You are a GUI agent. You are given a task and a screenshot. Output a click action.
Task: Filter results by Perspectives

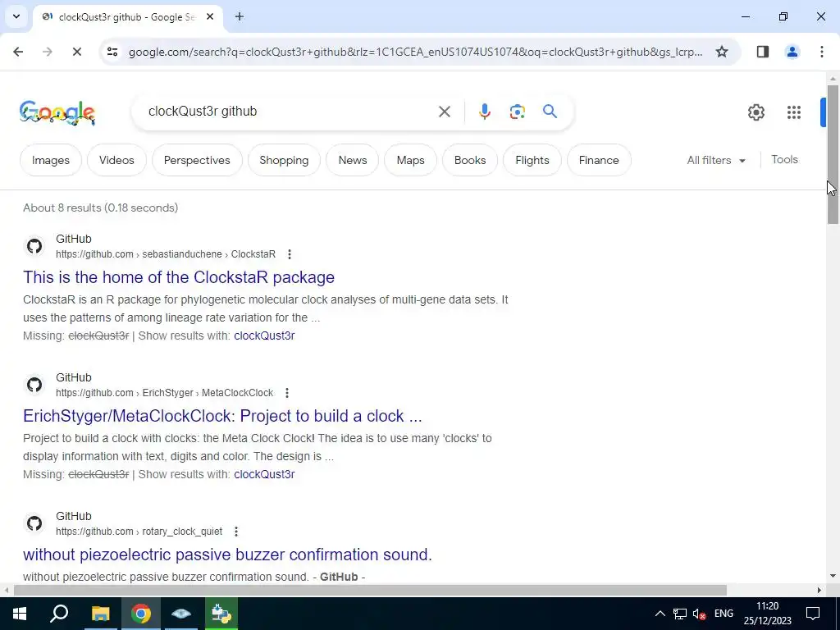pyautogui.click(x=197, y=160)
